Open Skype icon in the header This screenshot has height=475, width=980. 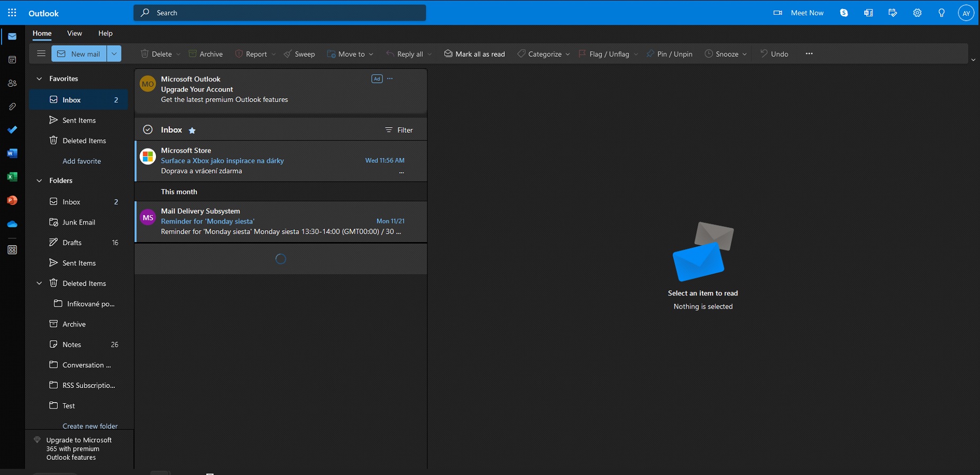tap(844, 13)
